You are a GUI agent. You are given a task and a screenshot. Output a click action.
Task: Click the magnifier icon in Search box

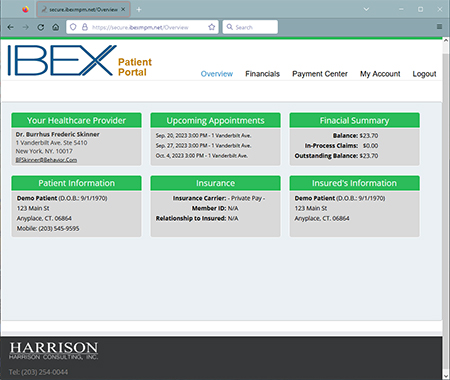(230, 27)
